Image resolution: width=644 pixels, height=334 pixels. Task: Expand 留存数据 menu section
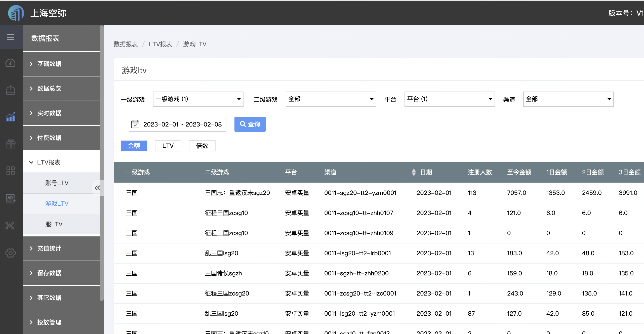61,273
